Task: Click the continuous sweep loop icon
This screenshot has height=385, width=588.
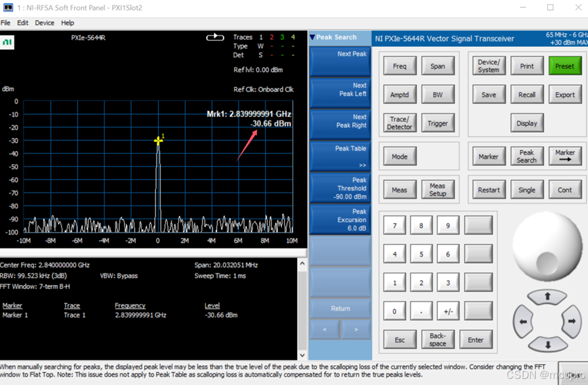Action: [215, 37]
